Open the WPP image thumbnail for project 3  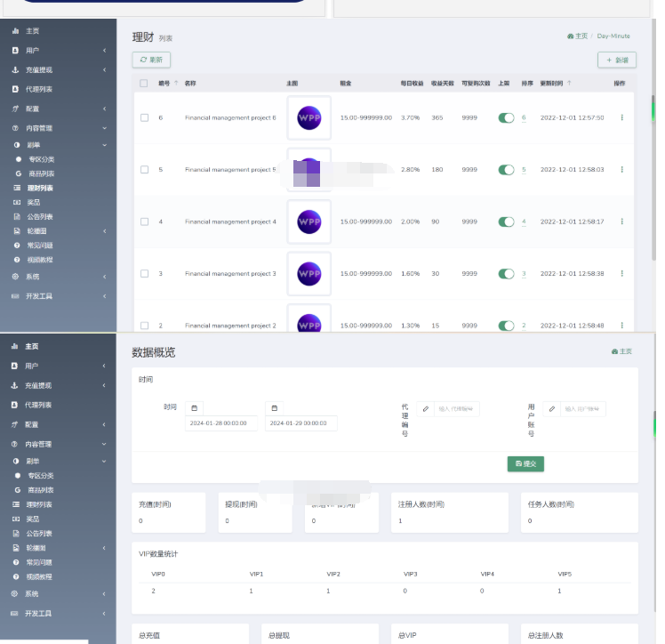(x=308, y=274)
